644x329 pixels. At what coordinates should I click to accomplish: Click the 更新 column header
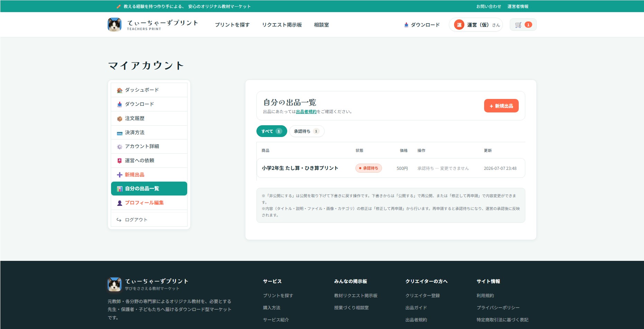(488, 150)
